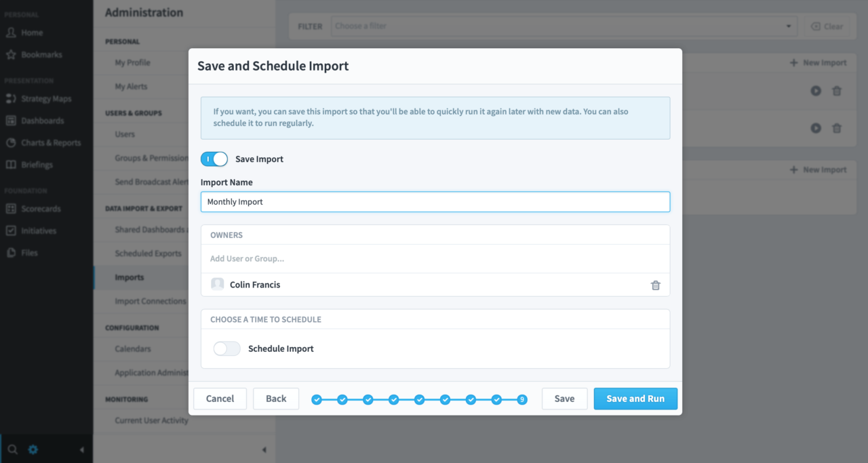The width and height of the screenshot is (868, 463).
Task: Click the Colin Francis avatar icon
Action: point(218,285)
